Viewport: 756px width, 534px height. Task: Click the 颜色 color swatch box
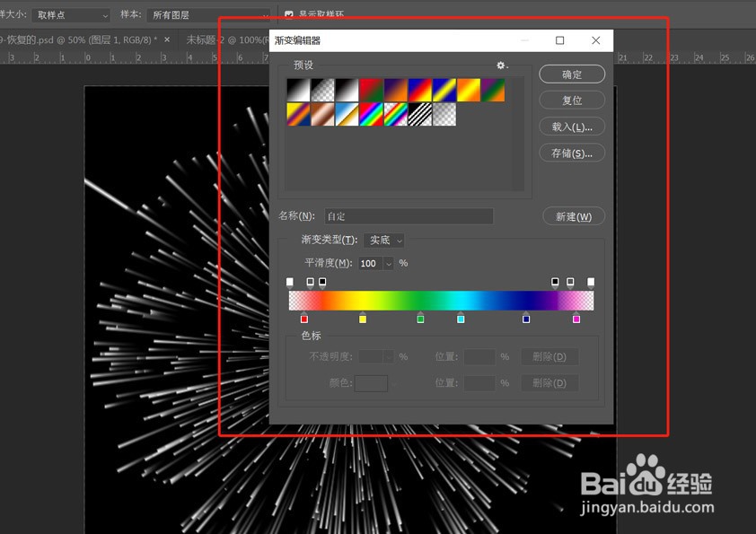click(x=371, y=383)
